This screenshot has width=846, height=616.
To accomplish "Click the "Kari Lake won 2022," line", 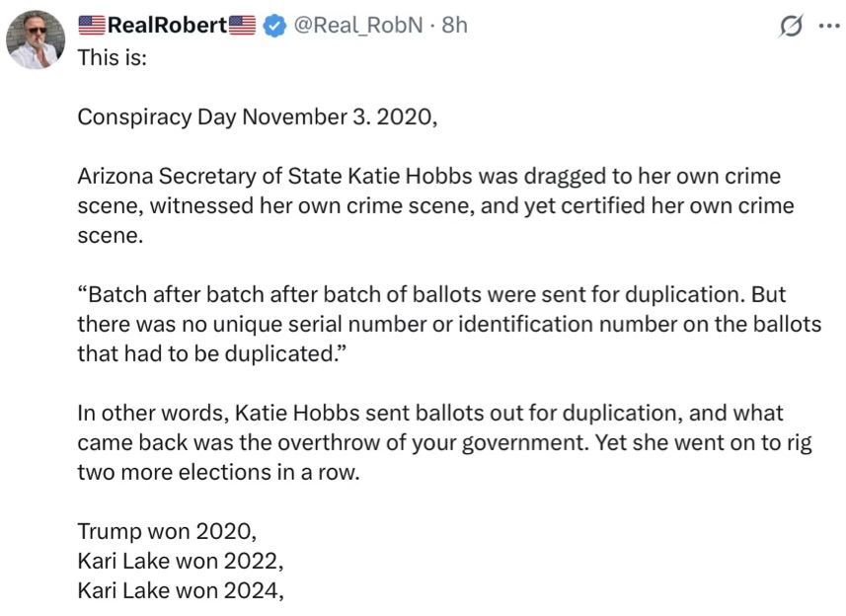I will [181, 561].
